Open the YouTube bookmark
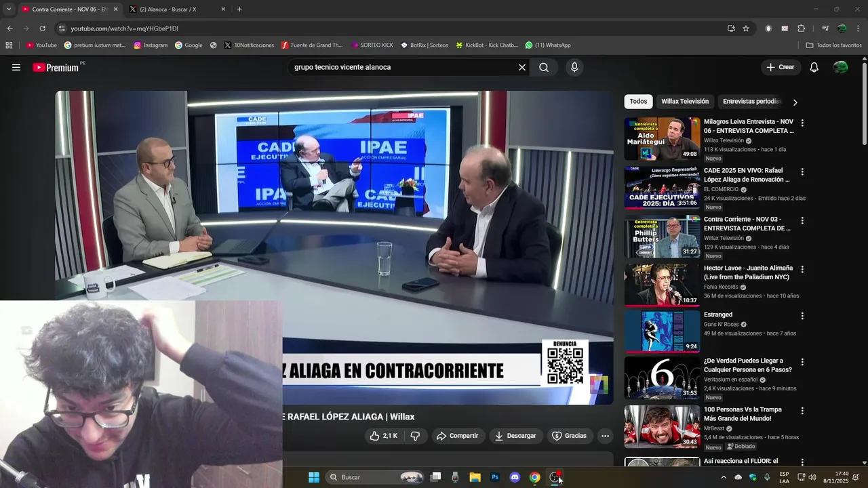This screenshot has height=488, width=868. 41,45
